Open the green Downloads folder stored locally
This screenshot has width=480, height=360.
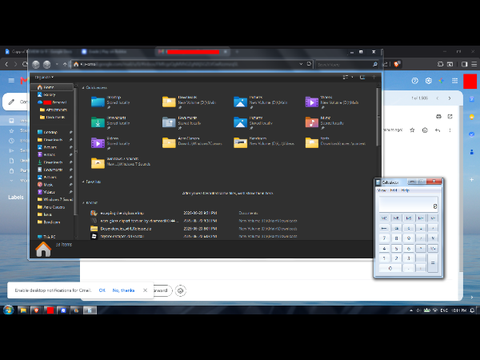pos(98,122)
